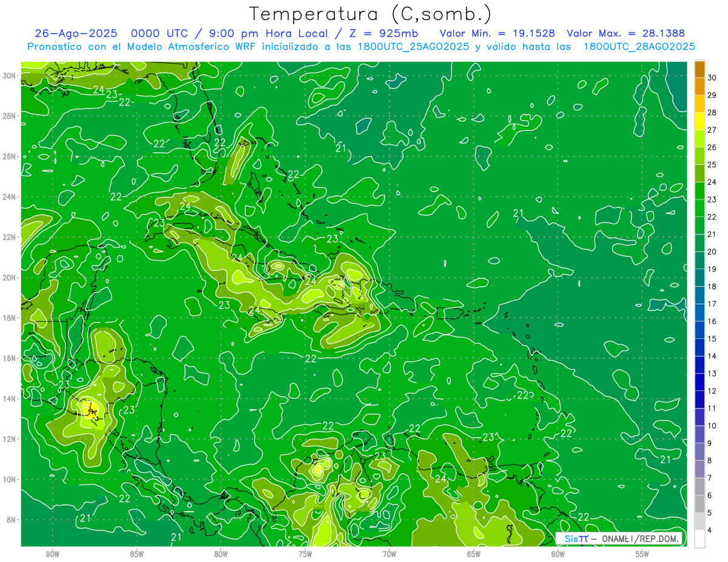Click the bright yellow legend swatch above 27
Viewport: 728px width, 562px height.
point(699,121)
